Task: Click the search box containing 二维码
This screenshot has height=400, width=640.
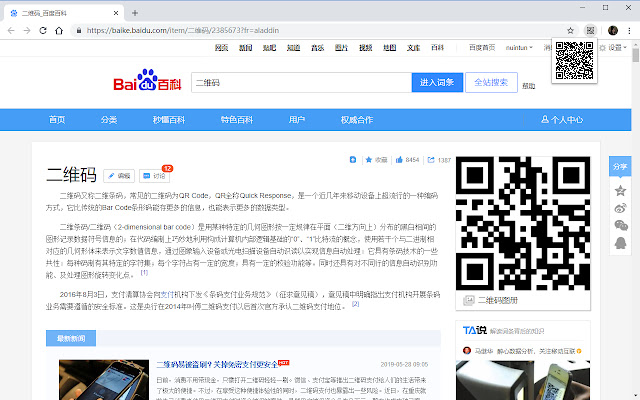Action: tap(301, 82)
